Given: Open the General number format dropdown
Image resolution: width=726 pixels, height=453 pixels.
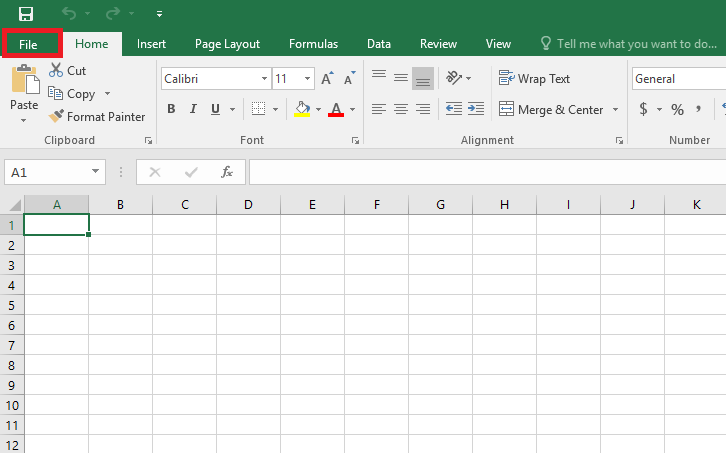Looking at the screenshot, I should point(679,79).
